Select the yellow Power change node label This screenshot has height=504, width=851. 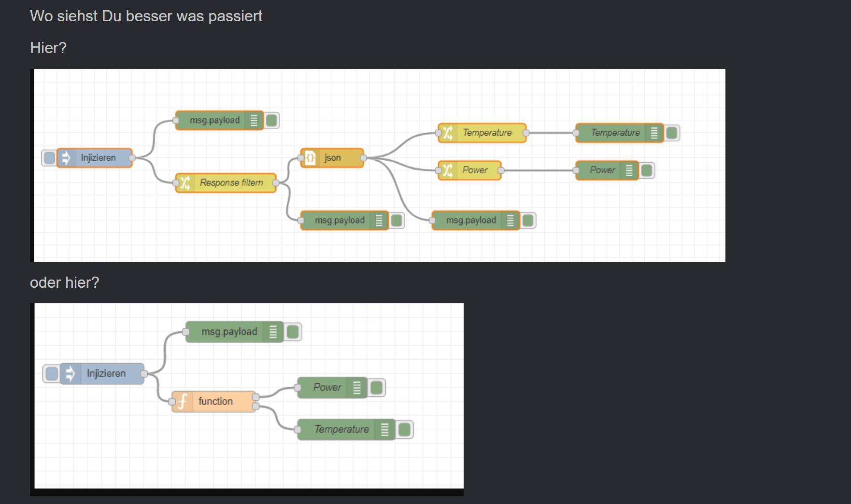pyautogui.click(x=475, y=170)
